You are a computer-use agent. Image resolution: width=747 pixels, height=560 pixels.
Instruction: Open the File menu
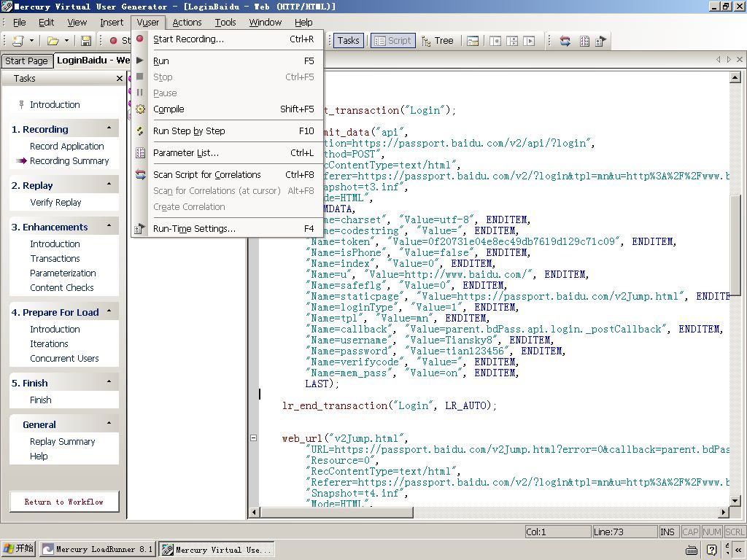click(x=20, y=23)
